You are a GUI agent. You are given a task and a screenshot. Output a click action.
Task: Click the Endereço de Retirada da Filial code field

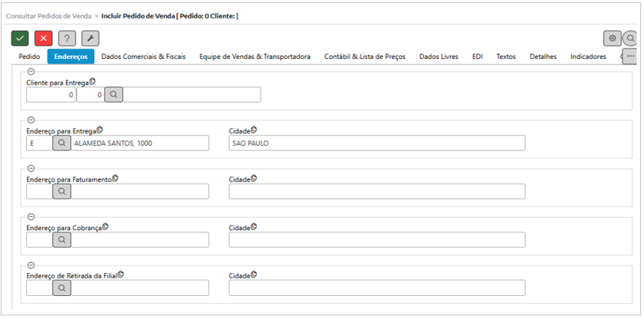point(40,288)
